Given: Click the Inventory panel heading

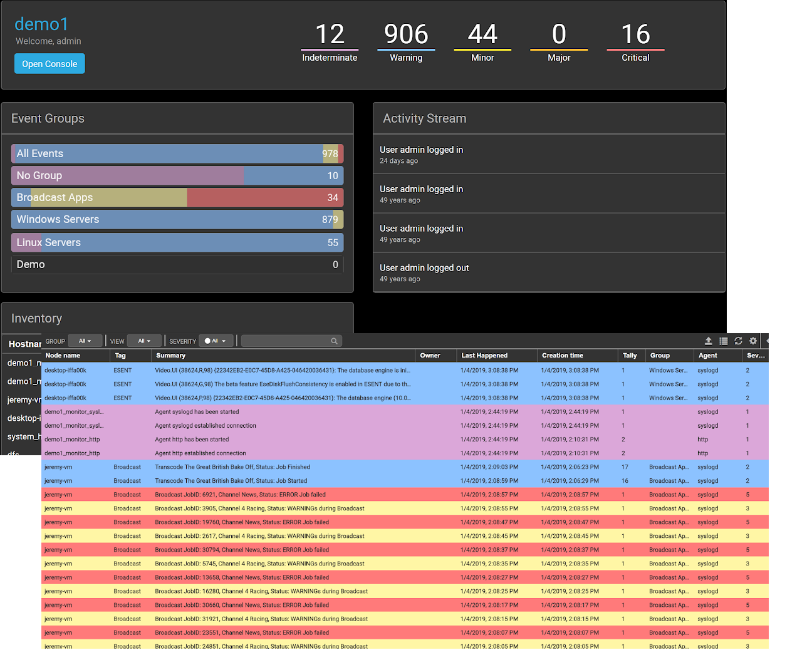Looking at the screenshot, I should [x=36, y=318].
